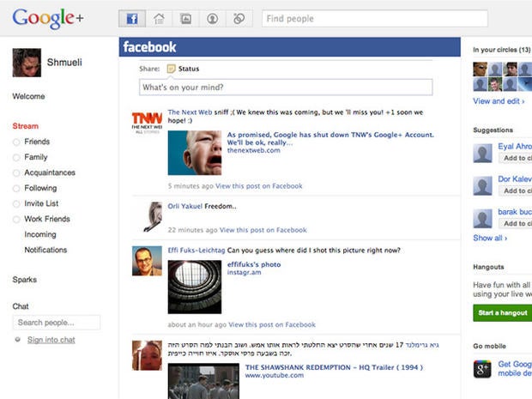Click the chat status dot icon
This screenshot has width=532, height=399.
18,339
